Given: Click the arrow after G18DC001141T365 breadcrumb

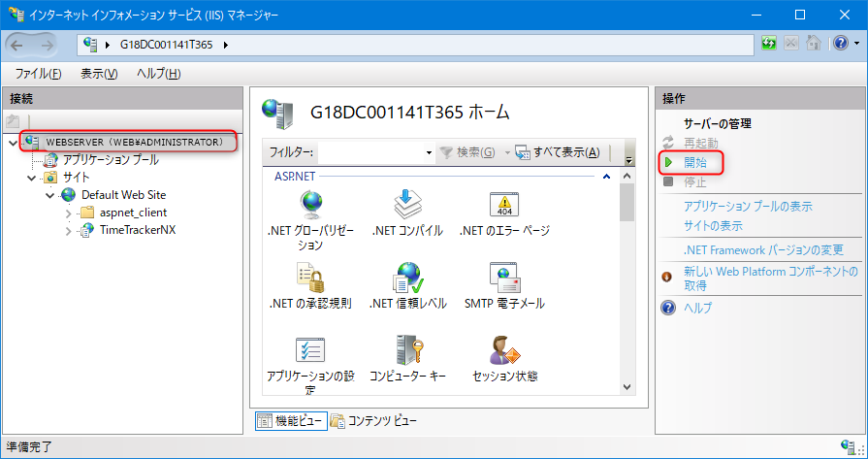Looking at the screenshot, I should 226,45.
